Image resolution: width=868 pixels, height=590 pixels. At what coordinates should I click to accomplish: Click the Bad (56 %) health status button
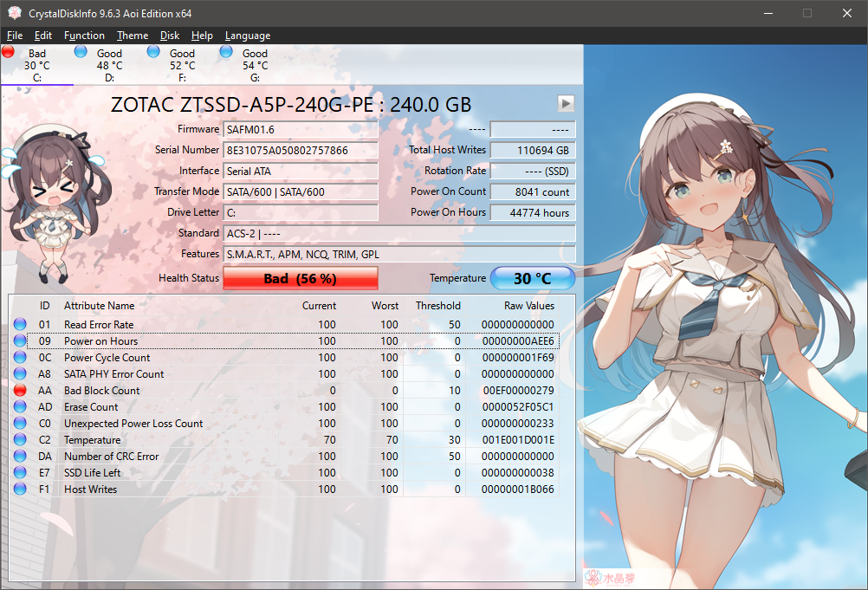pyautogui.click(x=301, y=278)
